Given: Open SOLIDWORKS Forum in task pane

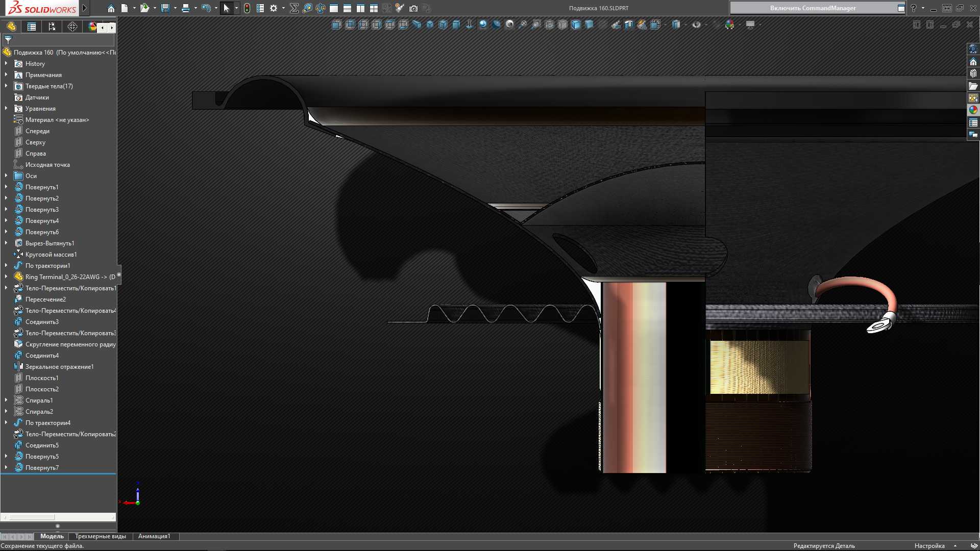Looking at the screenshot, I should click(x=973, y=135).
